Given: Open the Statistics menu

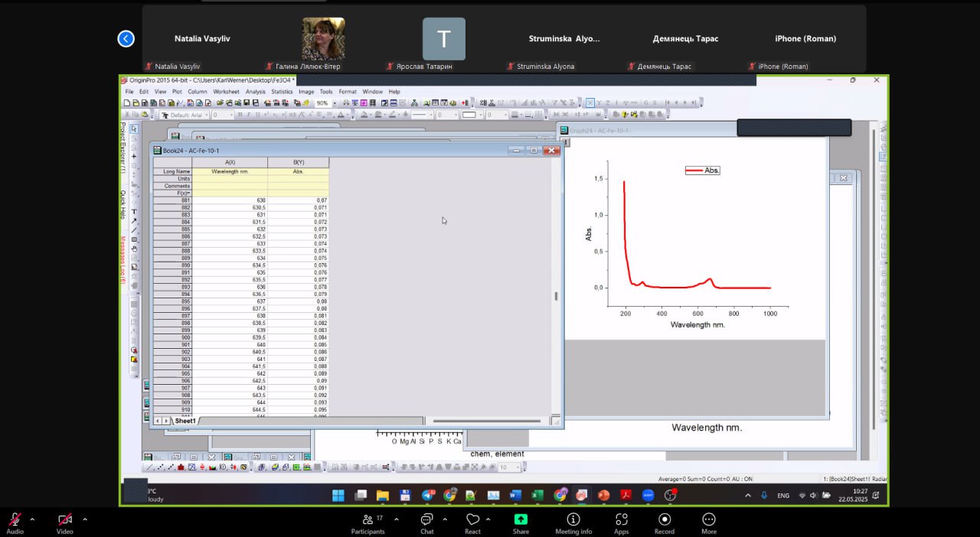Looking at the screenshot, I should [x=282, y=92].
